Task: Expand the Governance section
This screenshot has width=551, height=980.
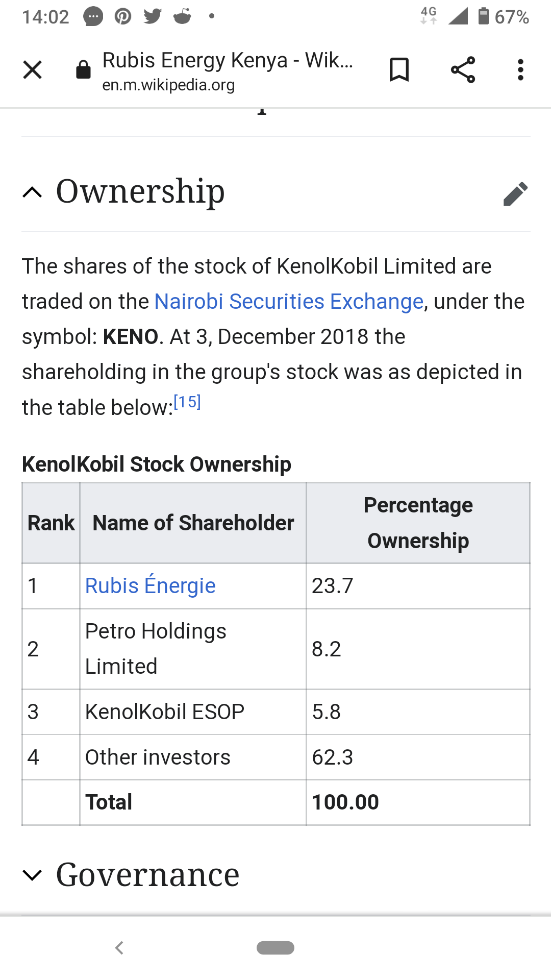Action: click(x=33, y=875)
